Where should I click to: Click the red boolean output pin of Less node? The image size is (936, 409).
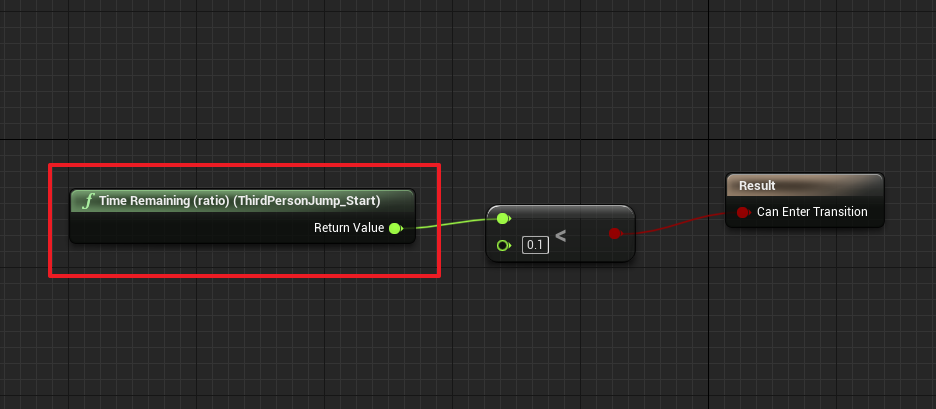(615, 233)
